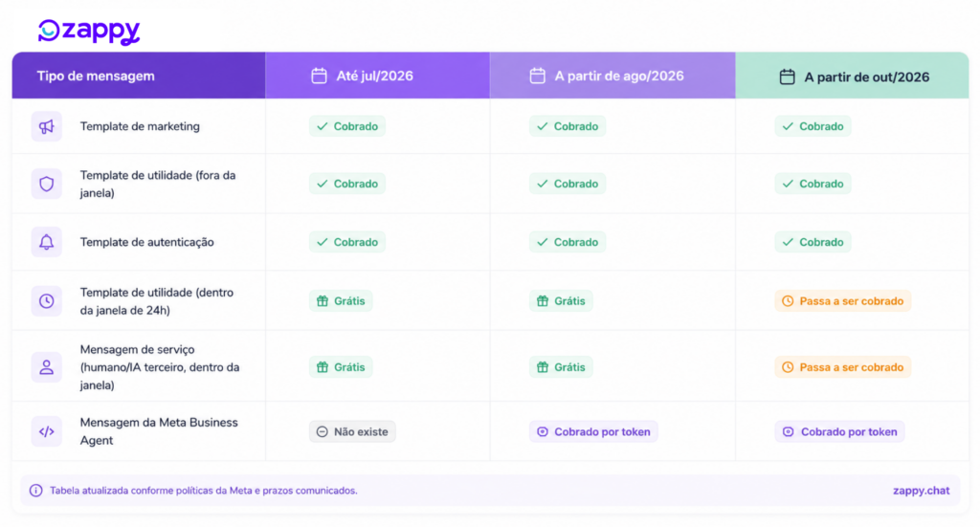
Task: Click the code icon for Meta Business Agent
Action: (46, 431)
